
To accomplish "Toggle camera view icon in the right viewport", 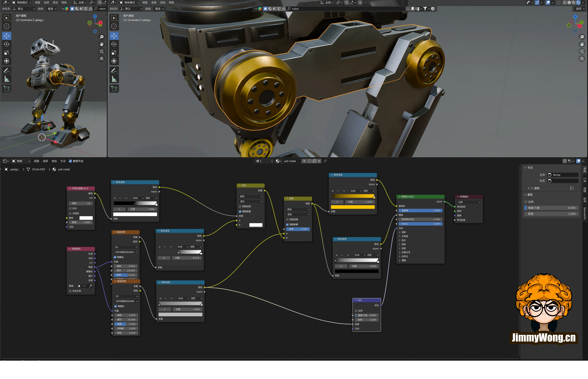I will [582, 51].
